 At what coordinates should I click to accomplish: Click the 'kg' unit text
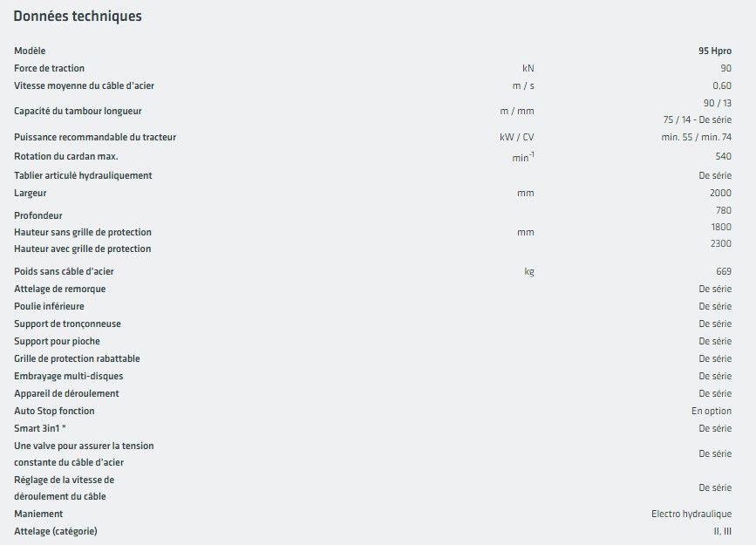tap(528, 271)
